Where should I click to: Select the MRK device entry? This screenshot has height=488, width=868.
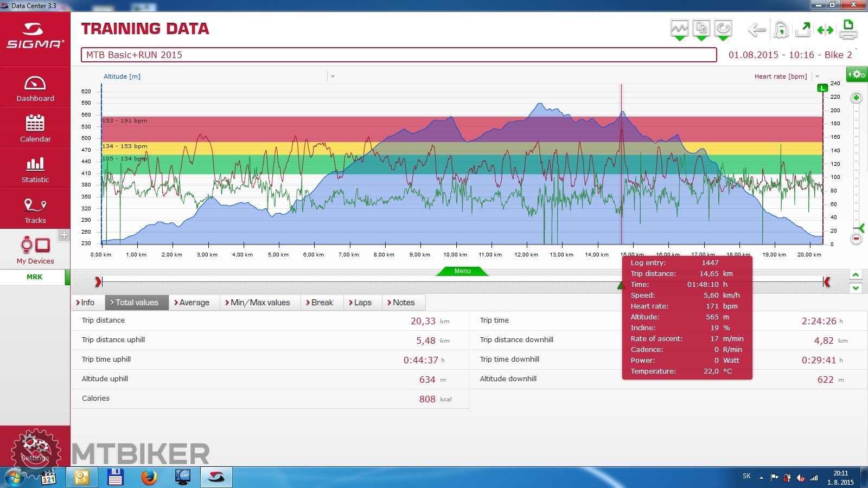pos(35,277)
